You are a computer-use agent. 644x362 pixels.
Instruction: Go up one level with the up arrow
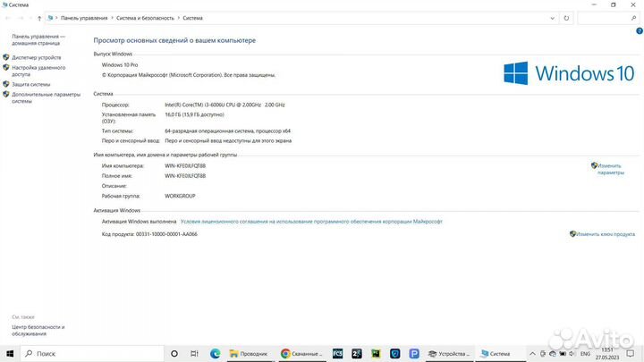point(39,18)
